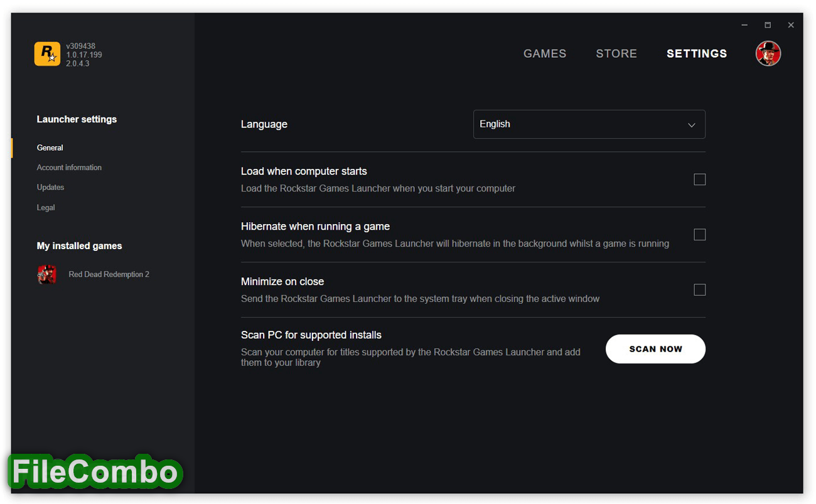Click the Language dropdown chevron arrow
816x504 pixels.
click(x=692, y=125)
